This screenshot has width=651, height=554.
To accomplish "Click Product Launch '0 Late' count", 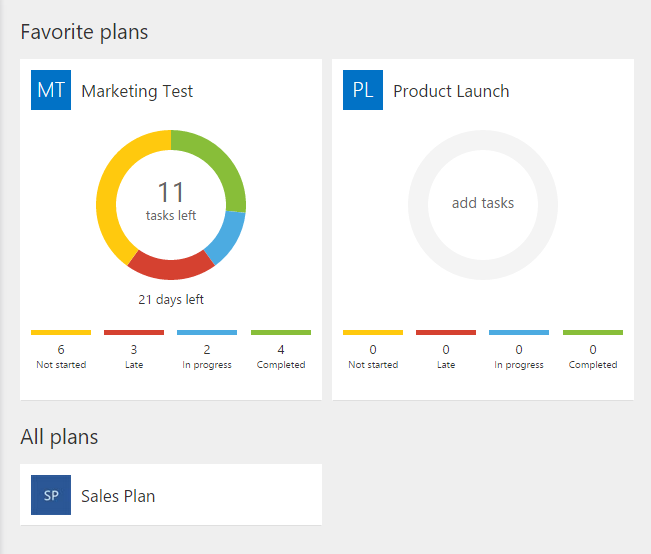I will [x=446, y=356].
